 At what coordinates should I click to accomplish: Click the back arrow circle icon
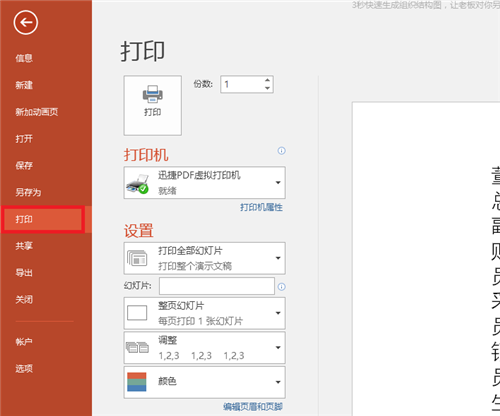26,22
